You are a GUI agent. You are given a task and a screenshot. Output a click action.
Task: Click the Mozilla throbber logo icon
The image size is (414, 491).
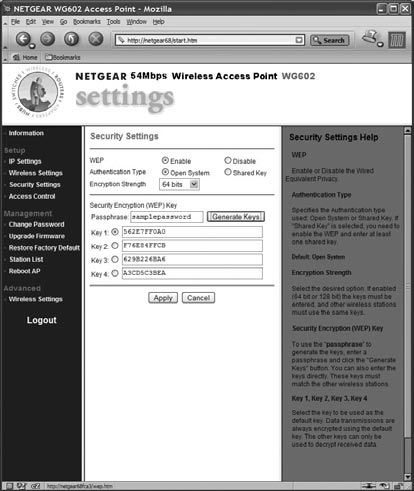pos(397,40)
